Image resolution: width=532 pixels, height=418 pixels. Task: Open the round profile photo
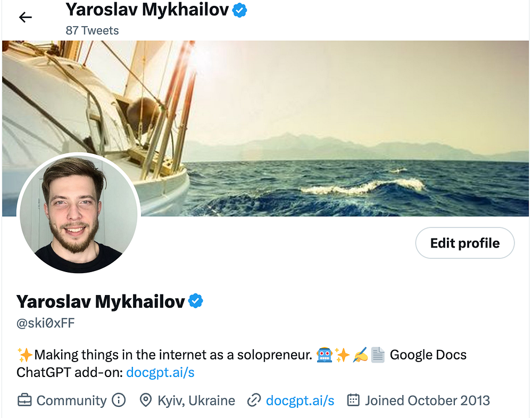click(x=78, y=214)
